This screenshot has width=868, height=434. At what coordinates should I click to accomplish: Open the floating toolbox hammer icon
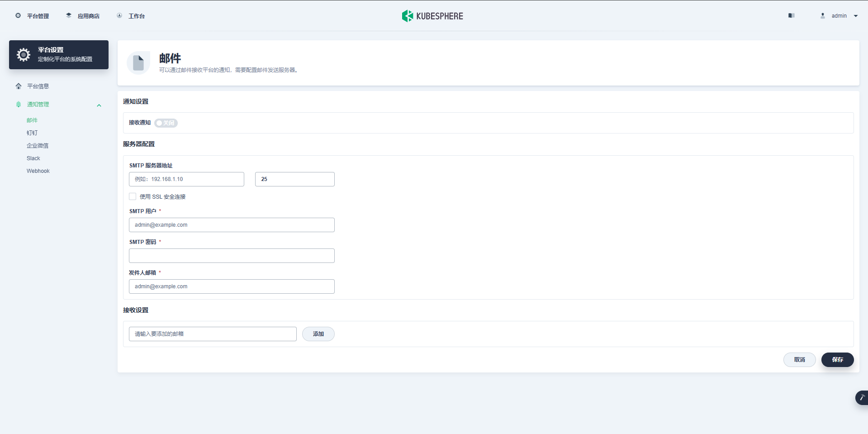(x=862, y=397)
